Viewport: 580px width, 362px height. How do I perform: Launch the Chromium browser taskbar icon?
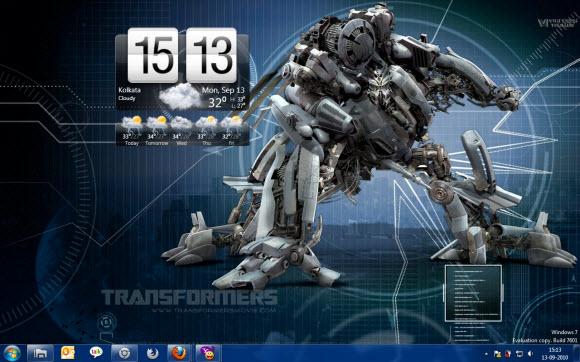tap(124, 353)
